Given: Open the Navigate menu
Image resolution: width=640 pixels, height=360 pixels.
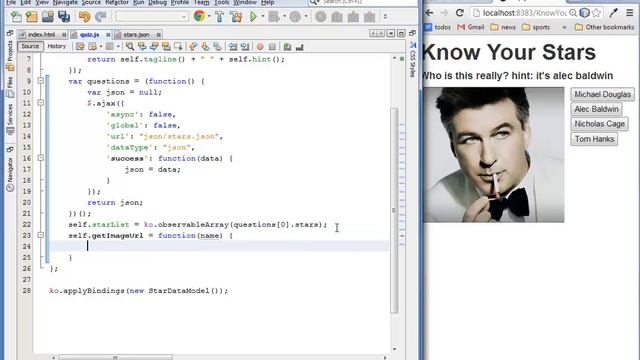Looking at the screenshot, I should (x=65, y=2).
